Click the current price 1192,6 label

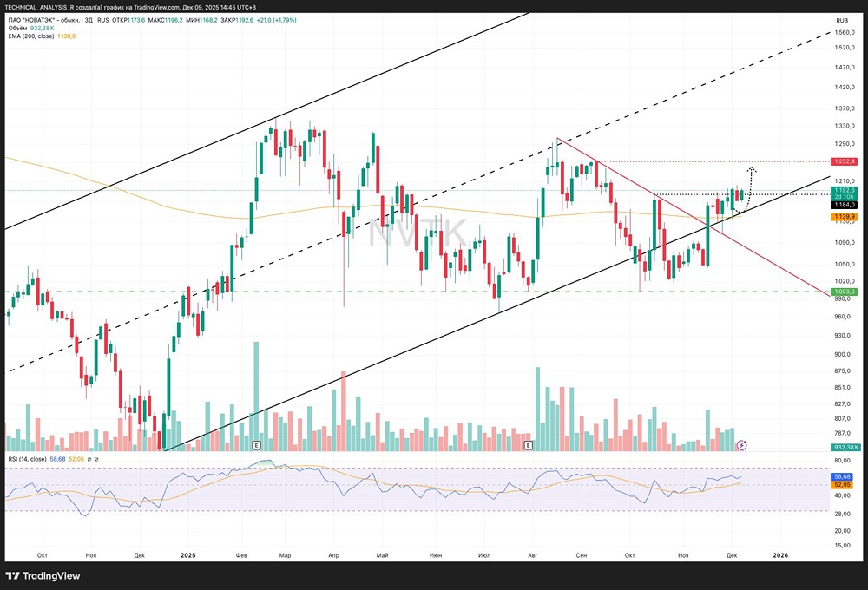tap(845, 190)
